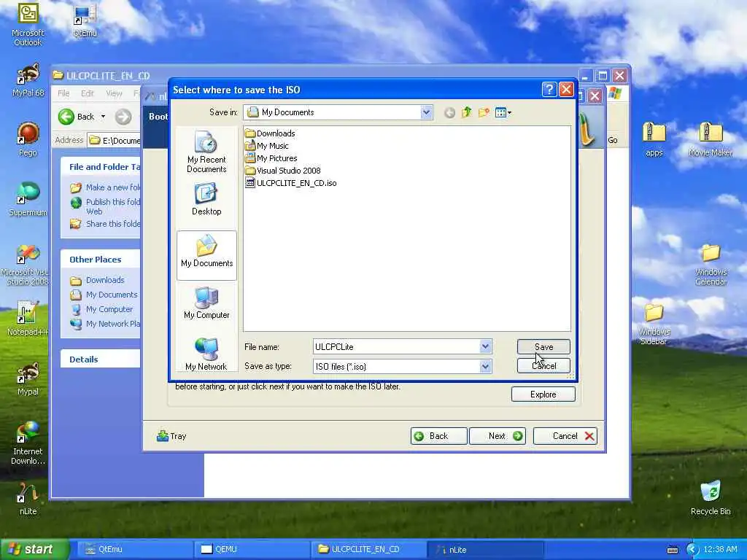The image size is (747, 560).
Task: Open Recycle Bin
Action: tap(711, 498)
